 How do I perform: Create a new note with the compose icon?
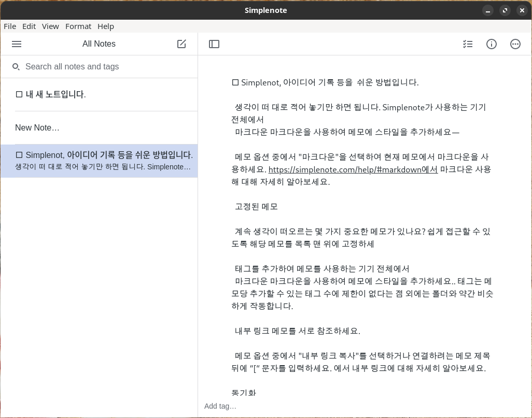[181, 44]
